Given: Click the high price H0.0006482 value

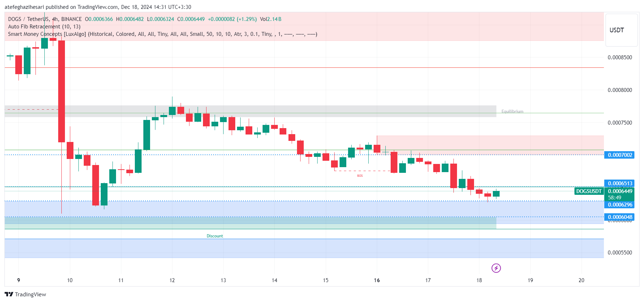Looking at the screenshot, I should tap(130, 19).
